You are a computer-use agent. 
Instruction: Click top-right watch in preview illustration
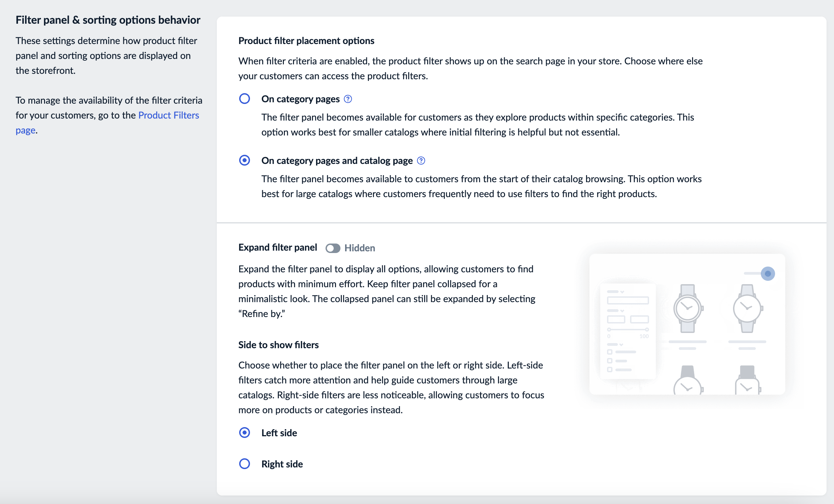tap(747, 309)
